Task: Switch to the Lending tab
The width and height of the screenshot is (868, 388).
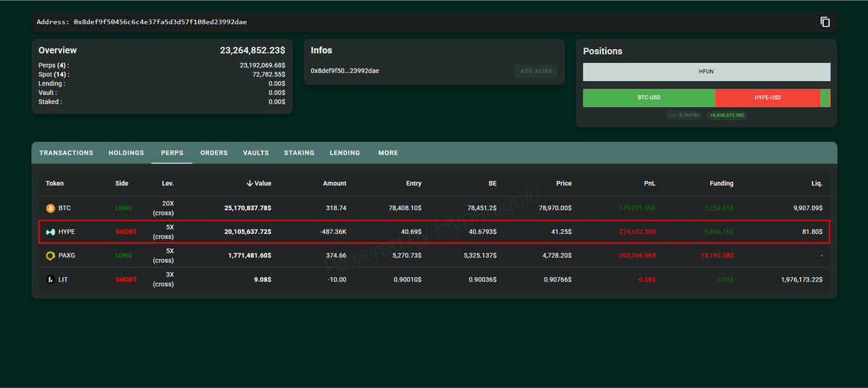Action: (x=345, y=153)
